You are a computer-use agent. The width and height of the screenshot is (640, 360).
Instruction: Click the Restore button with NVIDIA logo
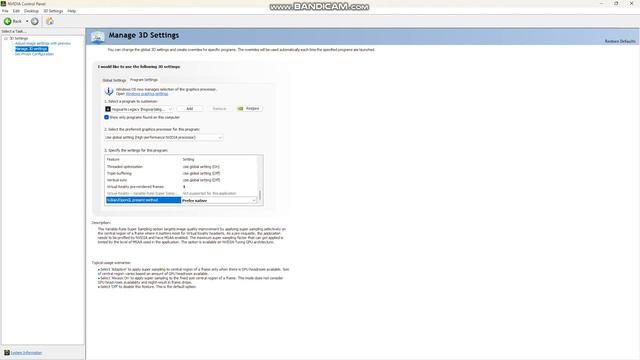coord(249,109)
